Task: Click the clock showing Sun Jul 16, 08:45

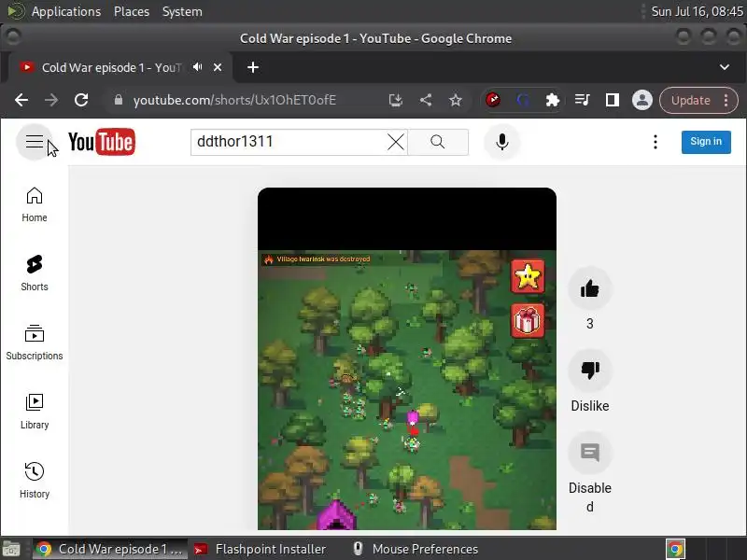Action: (697, 11)
